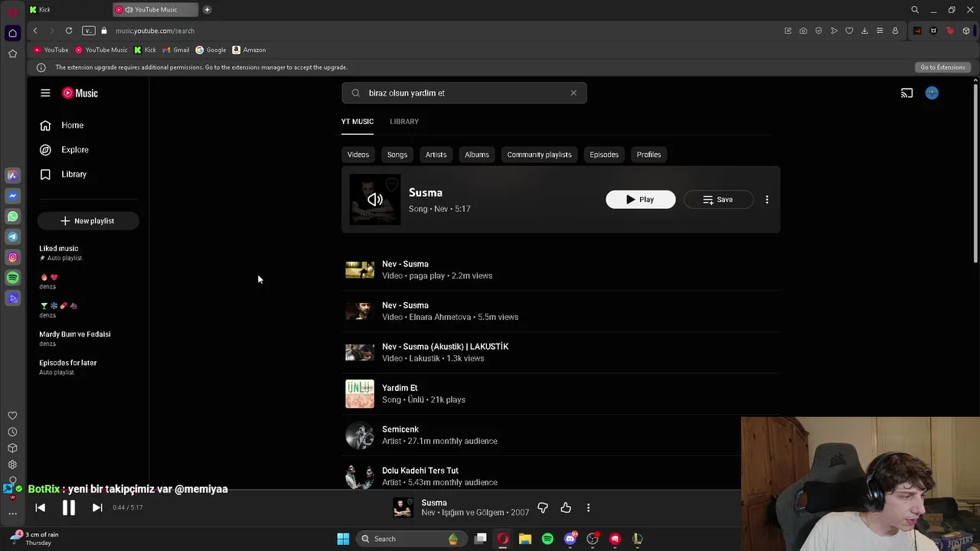
Task: Open browser downloads icon
Action: click(864, 31)
